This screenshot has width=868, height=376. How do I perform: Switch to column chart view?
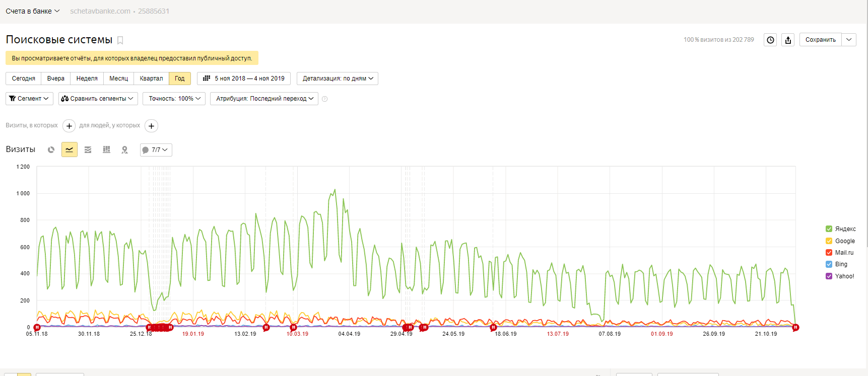click(x=106, y=149)
